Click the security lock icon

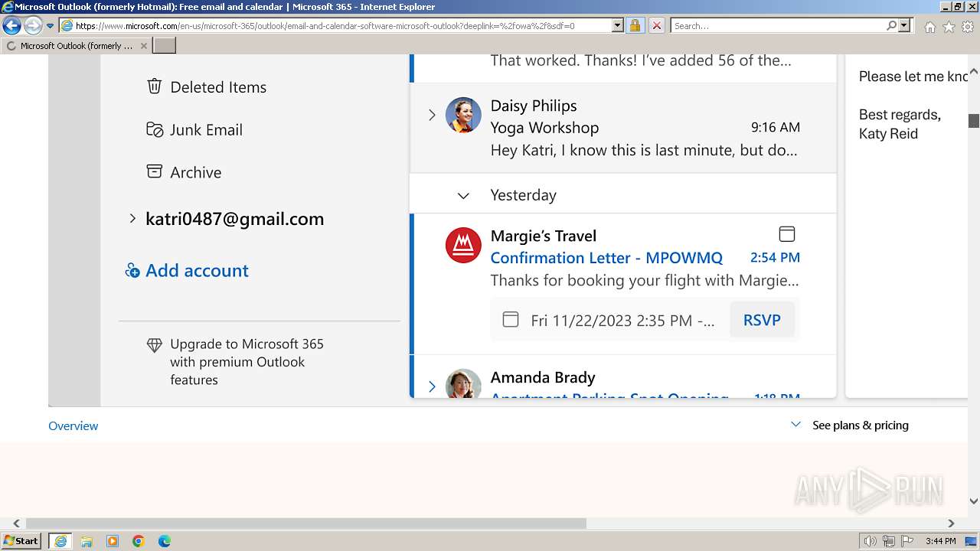(x=635, y=26)
